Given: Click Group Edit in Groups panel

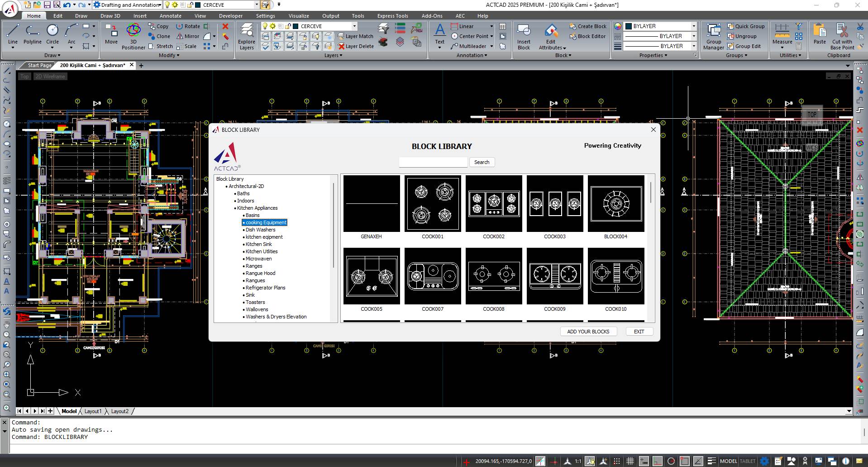Looking at the screenshot, I should click(744, 46).
